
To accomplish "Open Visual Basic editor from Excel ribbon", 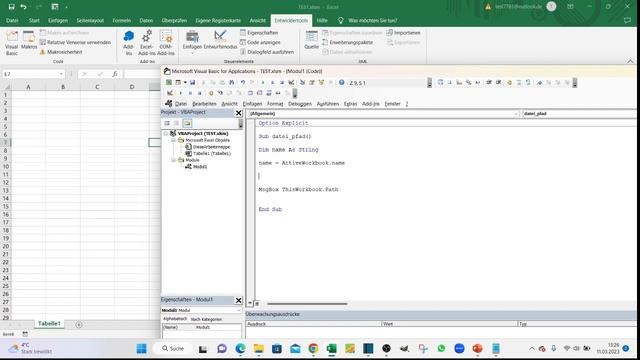I will click(12, 42).
